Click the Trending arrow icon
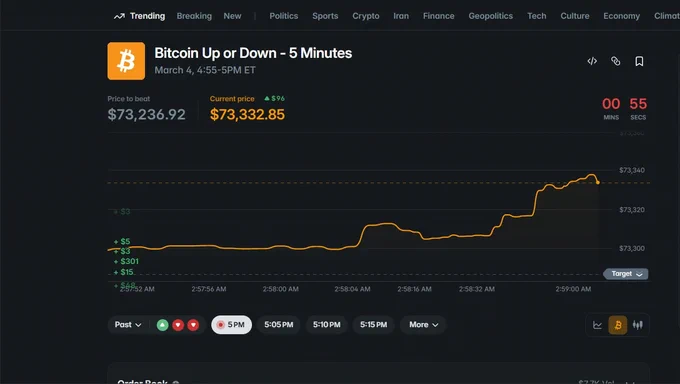The height and width of the screenshot is (384, 680). tap(119, 16)
